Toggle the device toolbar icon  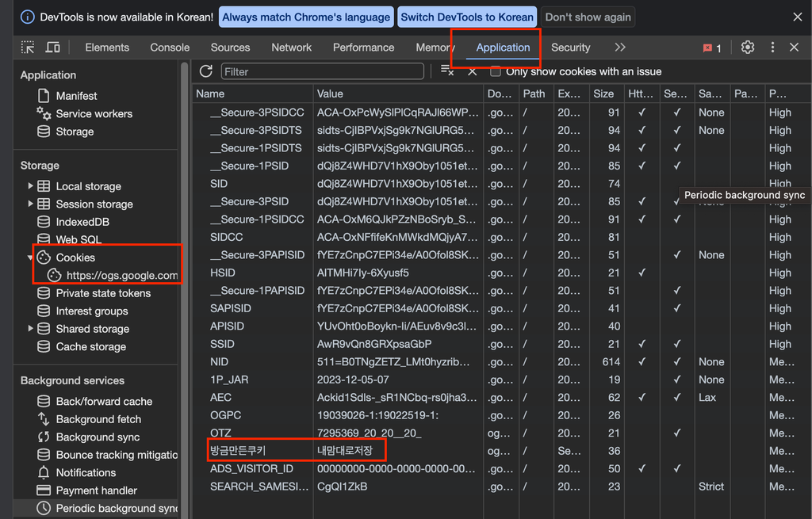[53, 47]
